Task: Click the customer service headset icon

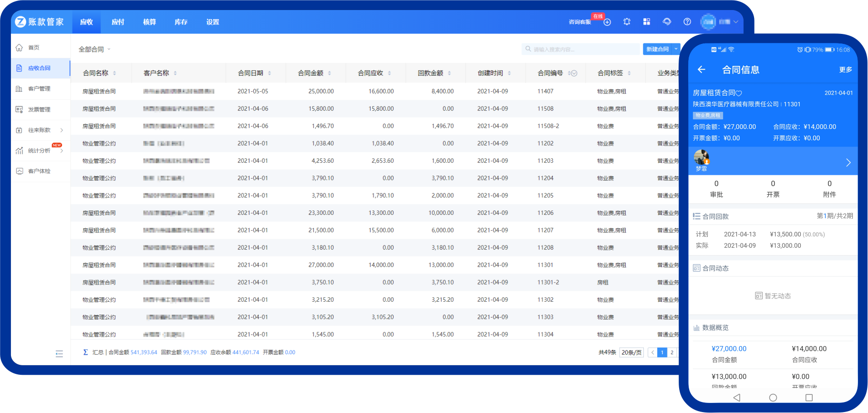Action: (667, 21)
